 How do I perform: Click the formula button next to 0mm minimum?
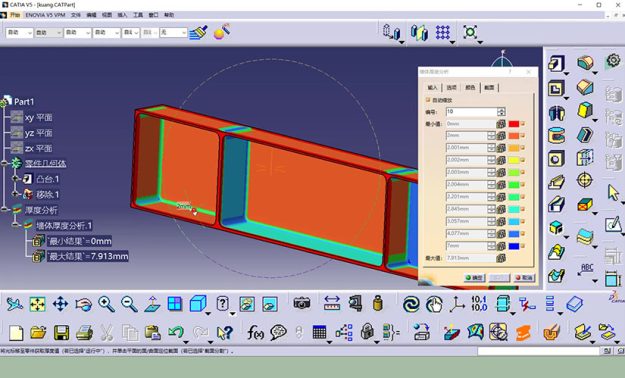(x=501, y=124)
